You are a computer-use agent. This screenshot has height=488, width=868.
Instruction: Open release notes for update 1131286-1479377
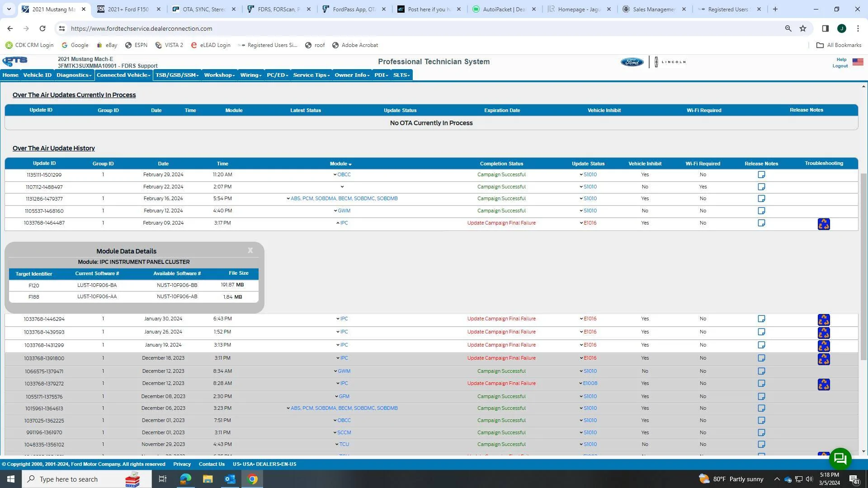761,199
